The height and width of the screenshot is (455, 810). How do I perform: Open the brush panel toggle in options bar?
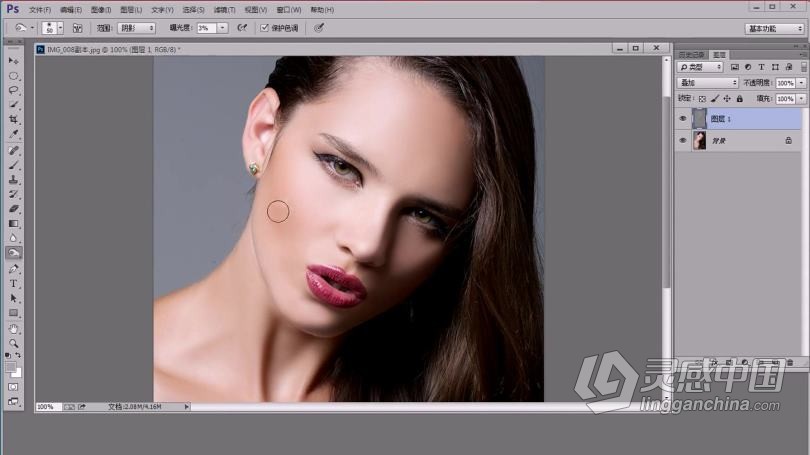[77, 28]
